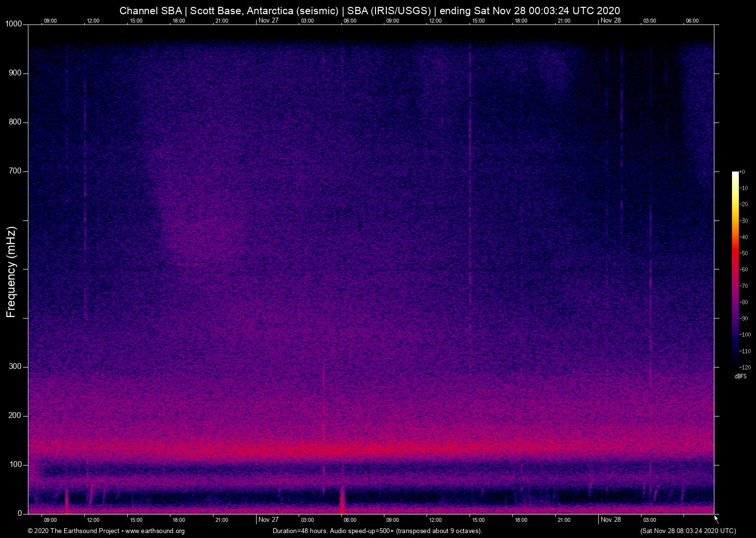Image resolution: width=756 pixels, height=538 pixels.
Task: Click the '-120' label on the color scale
Action: [x=745, y=367]
